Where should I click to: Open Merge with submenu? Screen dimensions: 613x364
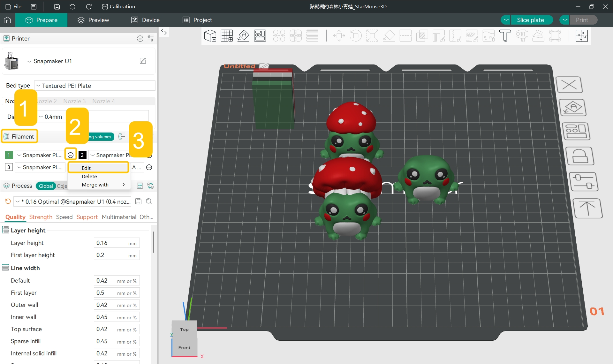pyautogui.click(x=98, y=185)
